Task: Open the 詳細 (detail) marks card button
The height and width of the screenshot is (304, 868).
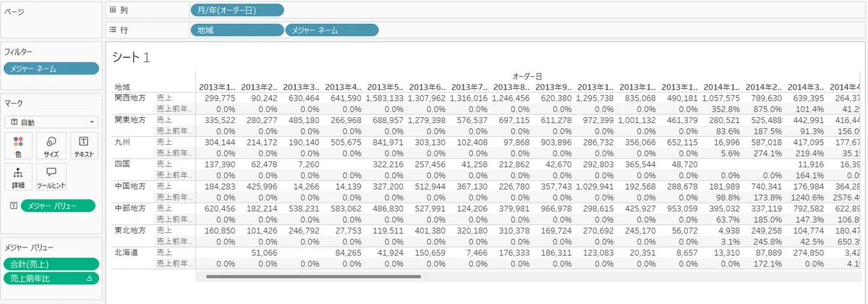Action: [18, 177]
